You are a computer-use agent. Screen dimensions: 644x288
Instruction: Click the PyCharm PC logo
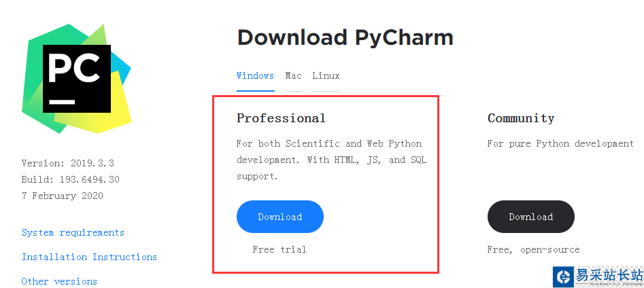point(76,78)
